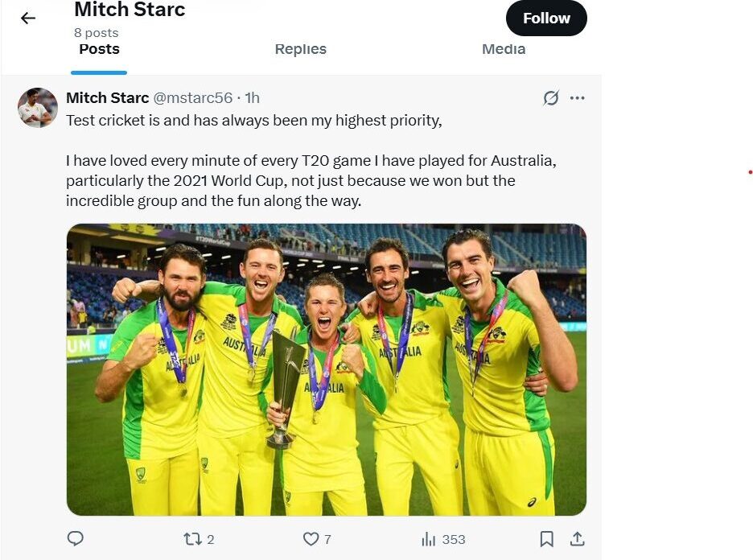Open the Replies tab

(x=300, y=49)
